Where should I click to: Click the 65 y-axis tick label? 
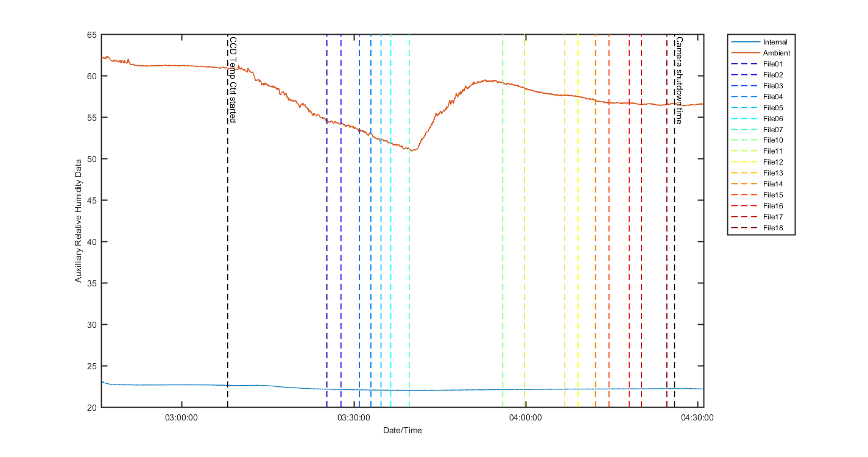point(92,35)
